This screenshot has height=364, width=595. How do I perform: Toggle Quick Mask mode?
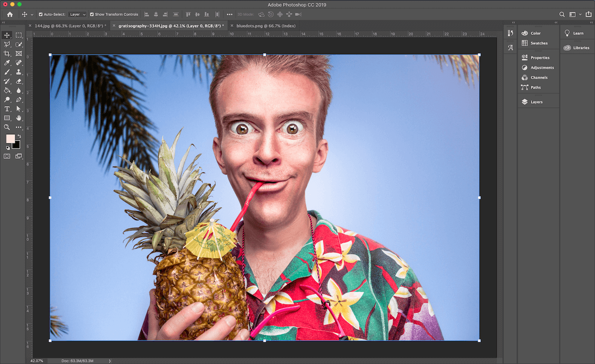pyautogui.click(x=7, y=155)
